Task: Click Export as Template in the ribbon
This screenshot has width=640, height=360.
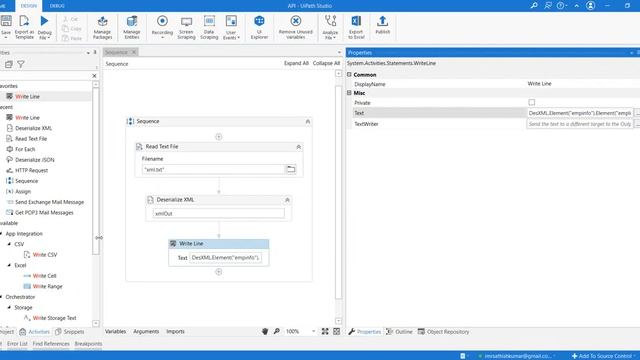Action: (x=24, y=27)
